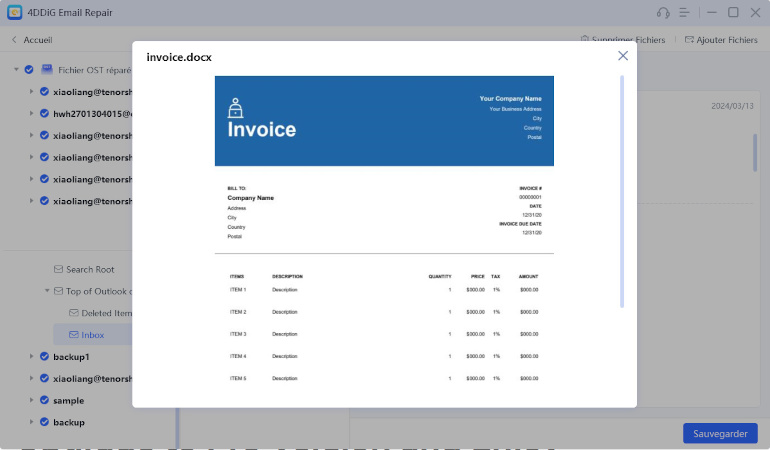Viewport: 770px width, 450px height.
Task: Select the backup1 tree entry label
Action: click(71, 357)
